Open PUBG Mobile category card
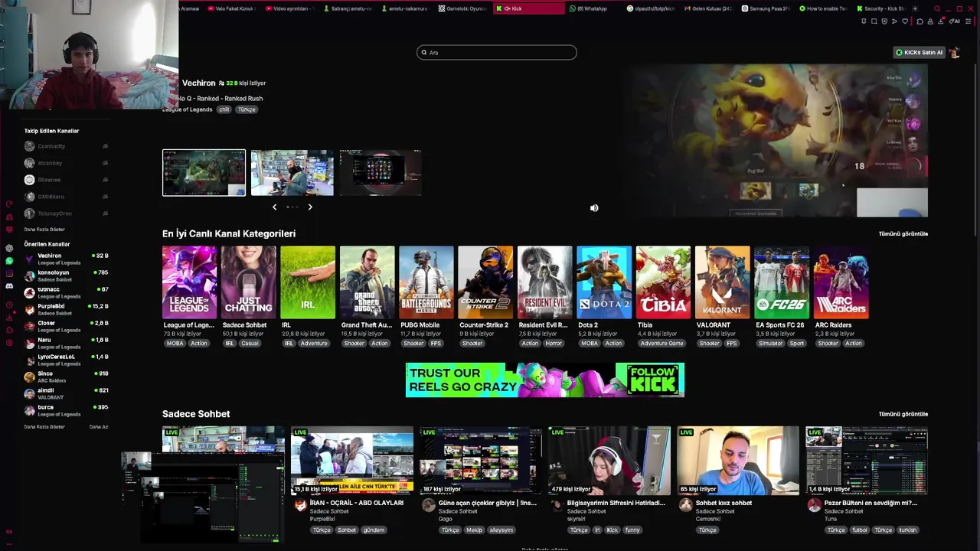Viewport: 980px width, 551px height. [x=426, y=282]
